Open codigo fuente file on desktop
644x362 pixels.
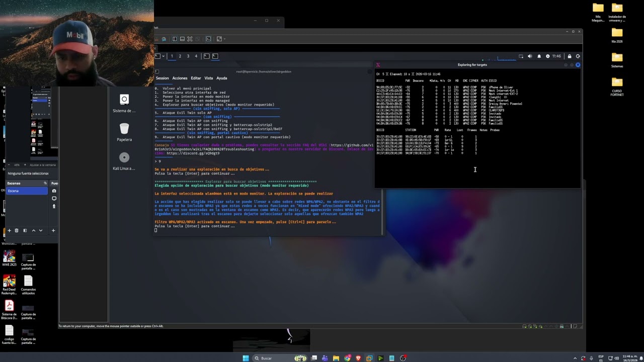coord(9,334)
